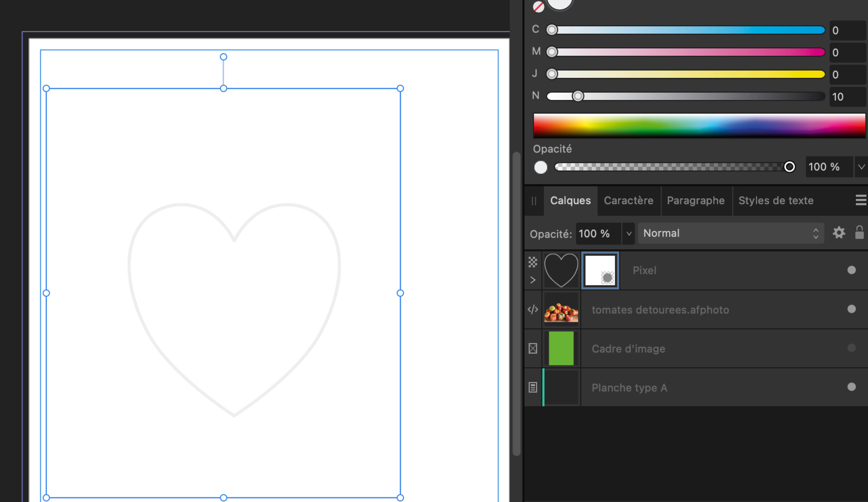This screenshot has width=868, height=502.
Task: Open the Normal blend mode dropdown
Action: [730, 233]
